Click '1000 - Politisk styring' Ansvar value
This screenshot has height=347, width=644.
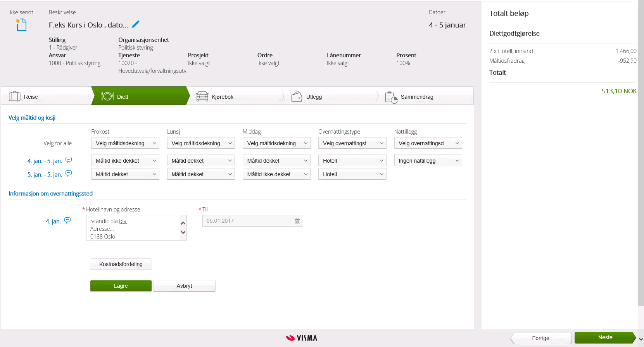coord(74,63)
